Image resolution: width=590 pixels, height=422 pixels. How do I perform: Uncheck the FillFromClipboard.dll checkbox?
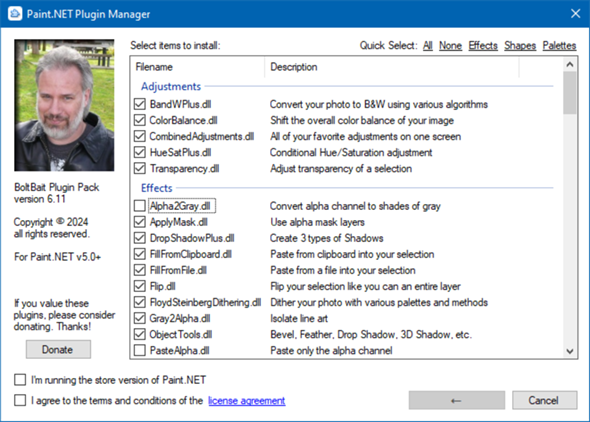coord(140,254)
